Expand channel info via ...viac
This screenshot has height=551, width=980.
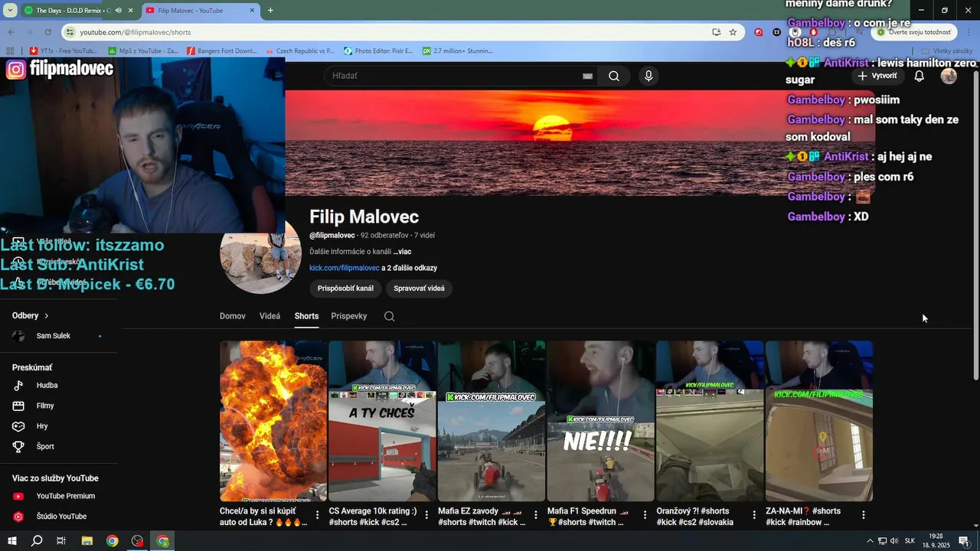(x=402, y=252)
